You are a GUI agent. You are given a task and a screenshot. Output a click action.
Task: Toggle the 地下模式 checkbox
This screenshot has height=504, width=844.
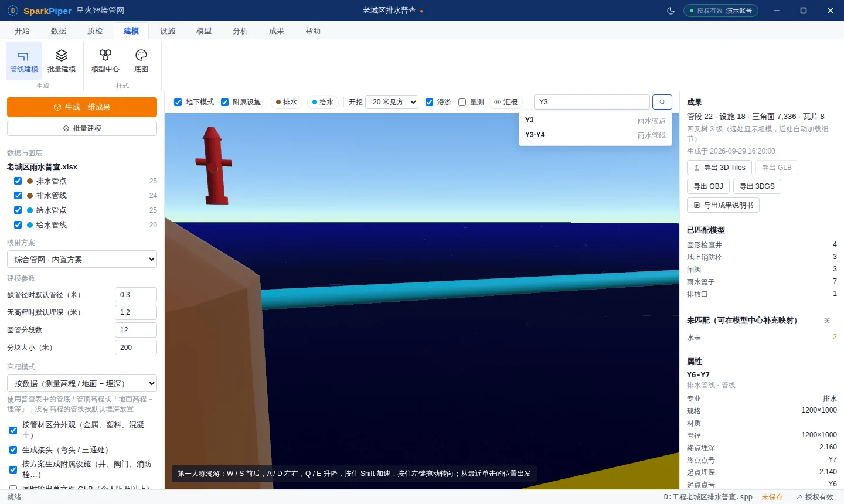click(178, 102)
